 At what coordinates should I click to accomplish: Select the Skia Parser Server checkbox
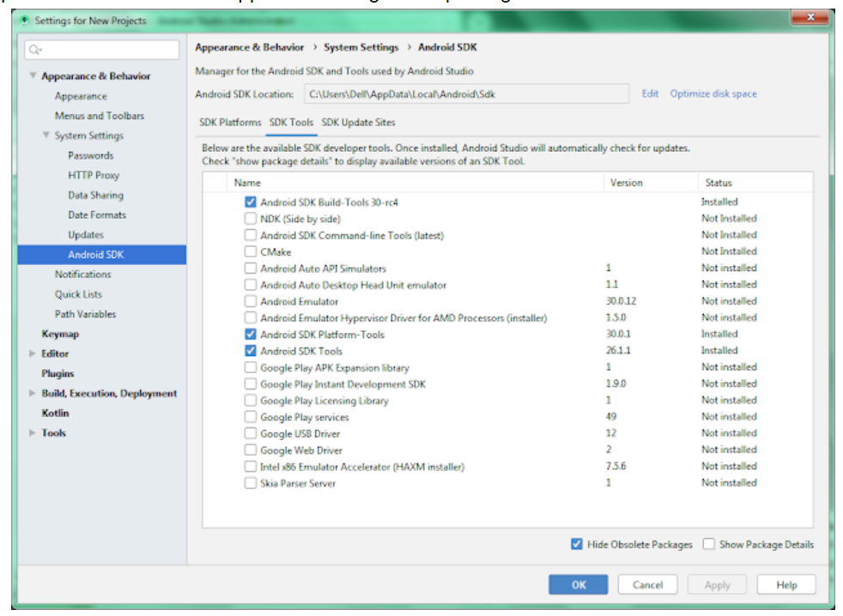pos(250,483)
